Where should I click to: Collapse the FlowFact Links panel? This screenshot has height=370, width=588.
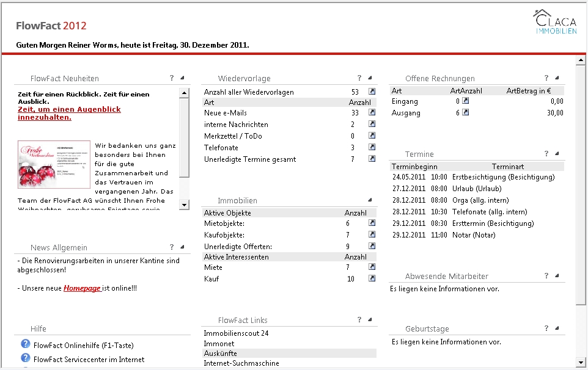pyautogui.click(x=370, y=319)
